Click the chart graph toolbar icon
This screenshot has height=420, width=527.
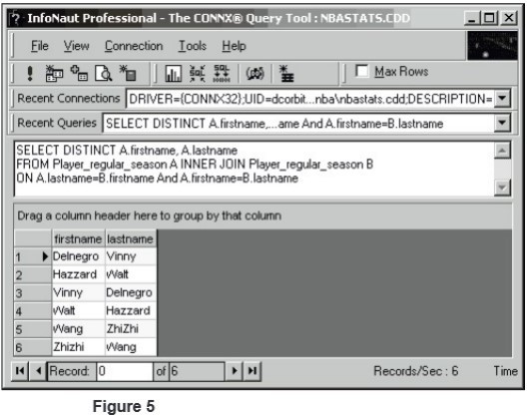pos(173,73)
